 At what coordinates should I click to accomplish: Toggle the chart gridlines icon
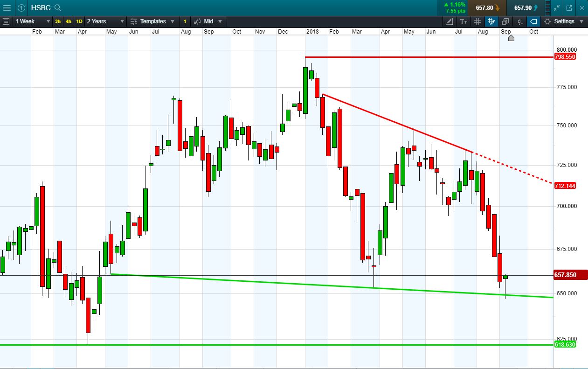(477, 21)
